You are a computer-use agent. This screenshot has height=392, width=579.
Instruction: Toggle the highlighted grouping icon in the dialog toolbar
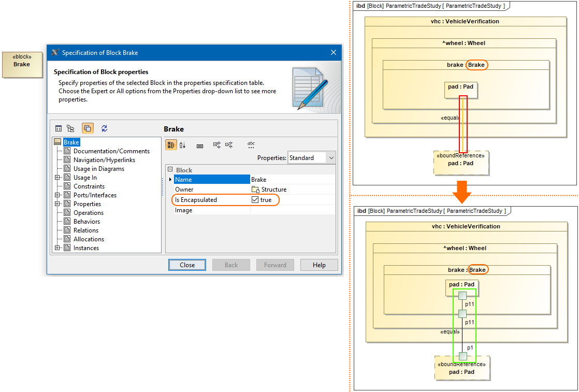pyautogui.click(x=88, y=128)
